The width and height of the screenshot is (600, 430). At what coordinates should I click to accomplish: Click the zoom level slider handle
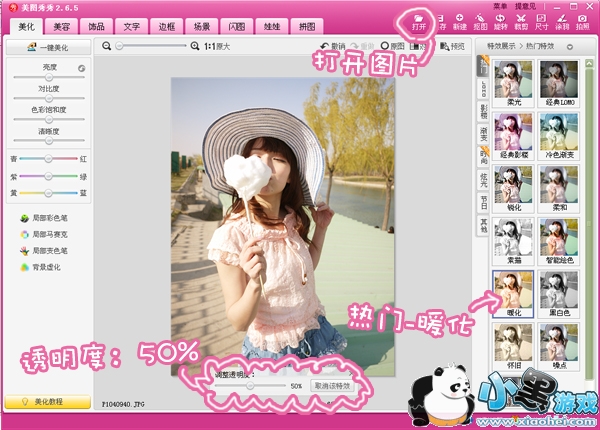119,46
